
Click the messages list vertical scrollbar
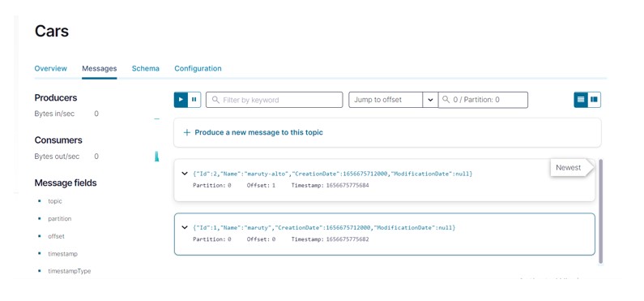pos(601,211)
